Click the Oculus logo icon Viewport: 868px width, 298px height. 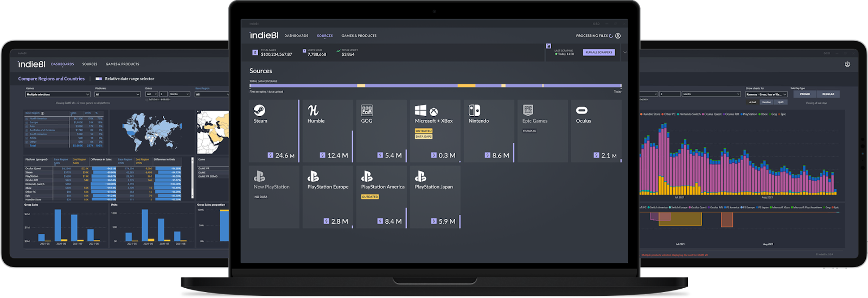582,110
